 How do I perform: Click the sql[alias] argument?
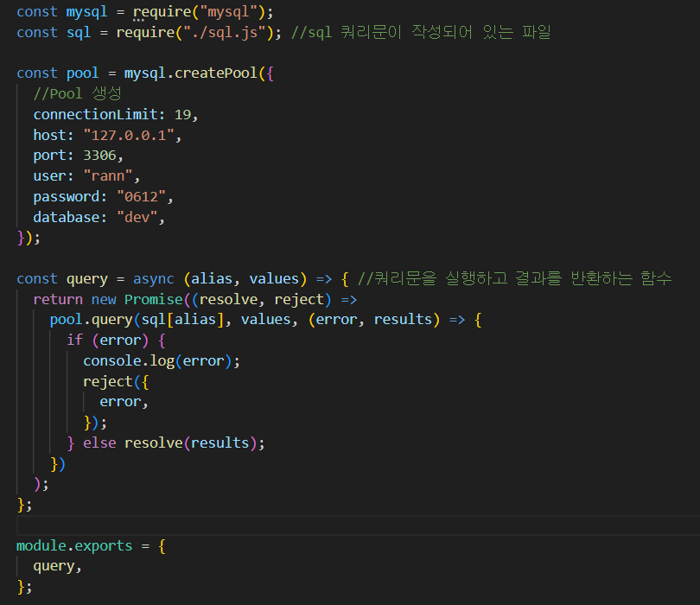(x=182, y=320)
